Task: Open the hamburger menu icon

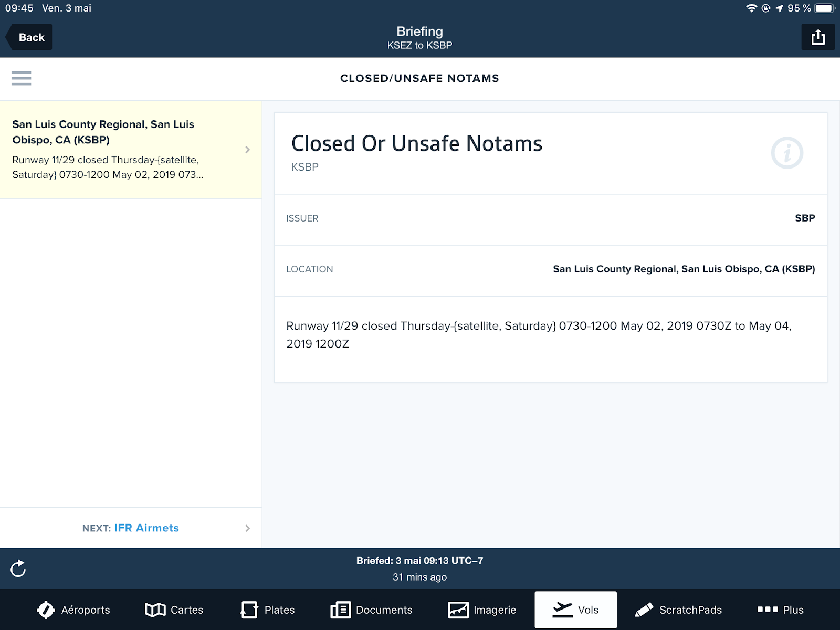Action: click(x=22, y=78)
